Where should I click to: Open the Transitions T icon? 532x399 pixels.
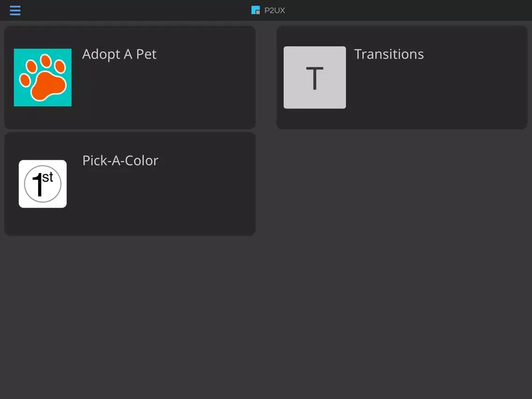click(x=315, y=77)
